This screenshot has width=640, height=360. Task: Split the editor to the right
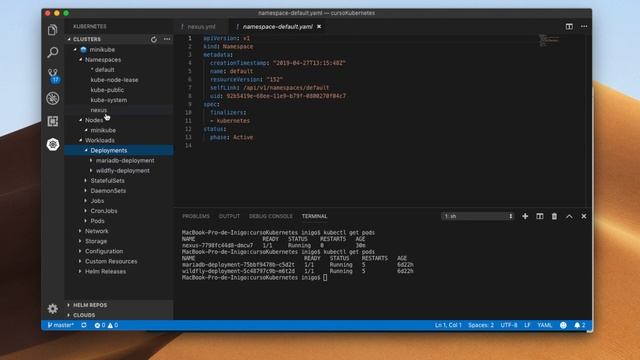tap(569, 27)
